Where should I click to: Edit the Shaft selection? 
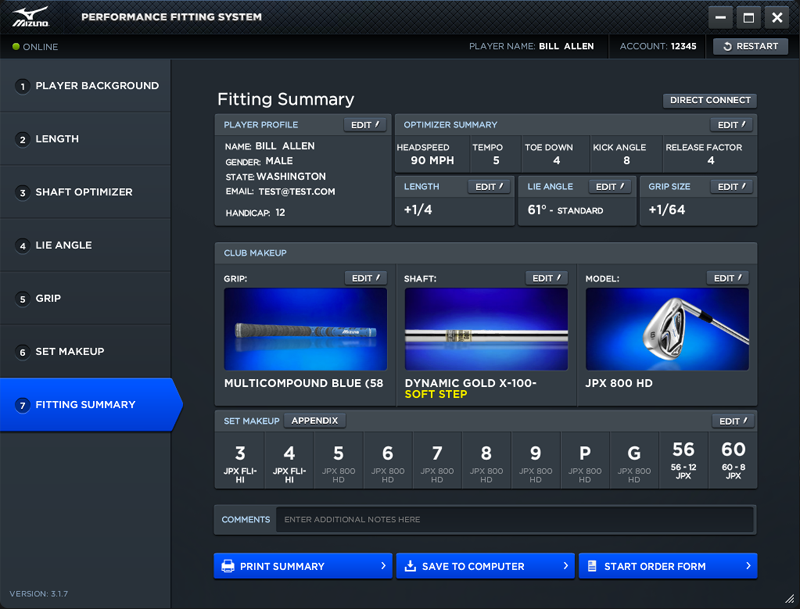[546, 278]
